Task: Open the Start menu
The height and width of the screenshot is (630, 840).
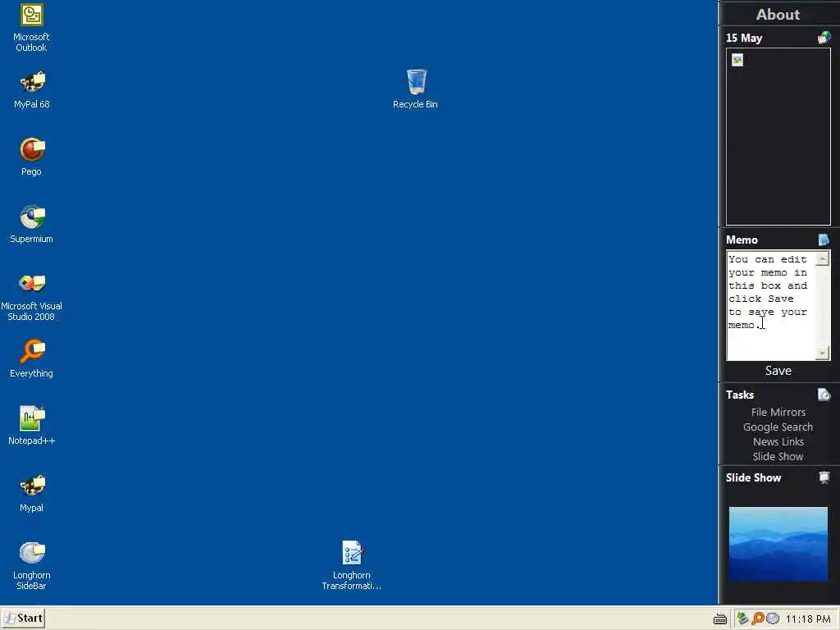Action: [x=22, y=619]
